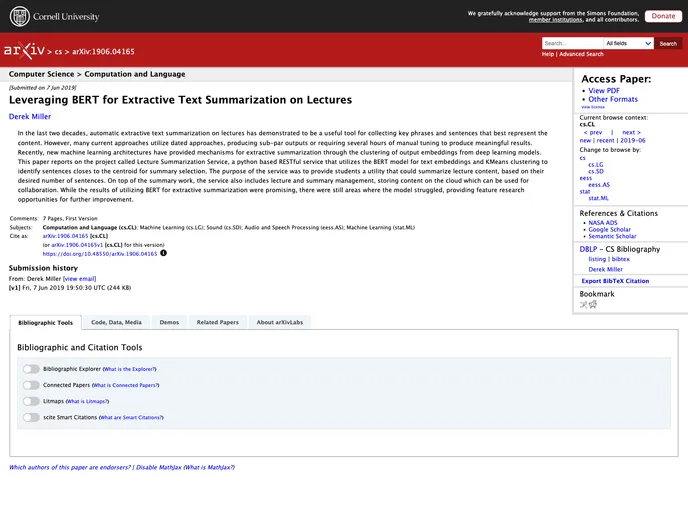The image size is (688, 512).
Task: Click Which authors are endorsers link
Action: 70,467
